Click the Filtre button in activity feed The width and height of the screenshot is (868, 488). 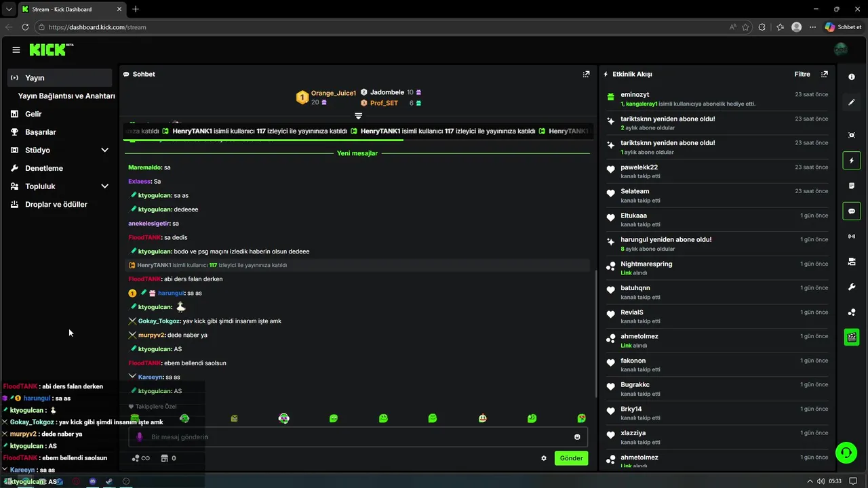802,75
